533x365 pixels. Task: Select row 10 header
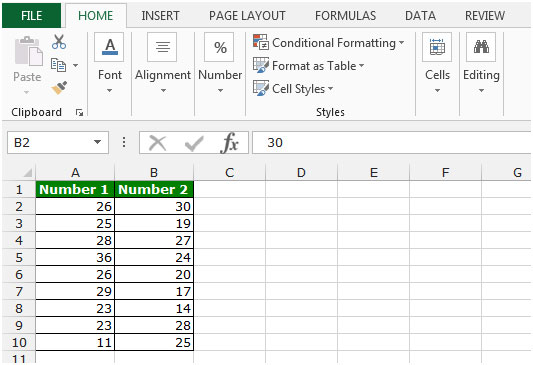click(19, 342)
